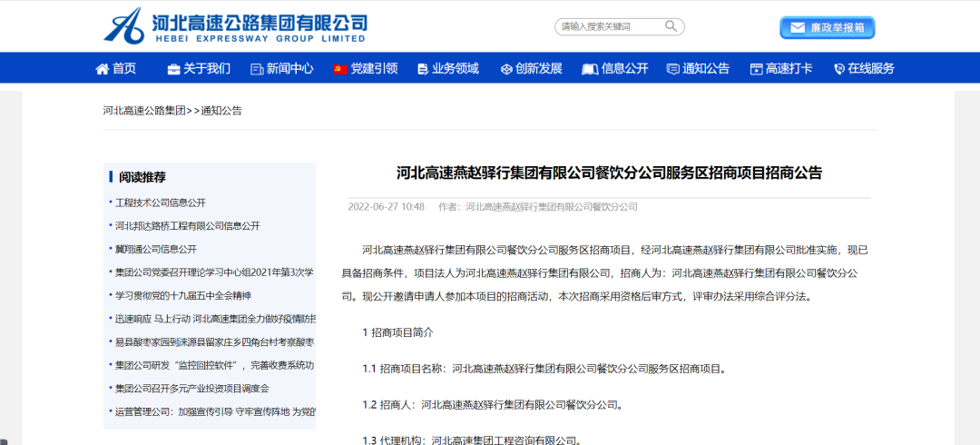The height and width of the screenshot is (445, 980).
Task: Click the headset icon beside 在线服务
Action: click(838, 69)
